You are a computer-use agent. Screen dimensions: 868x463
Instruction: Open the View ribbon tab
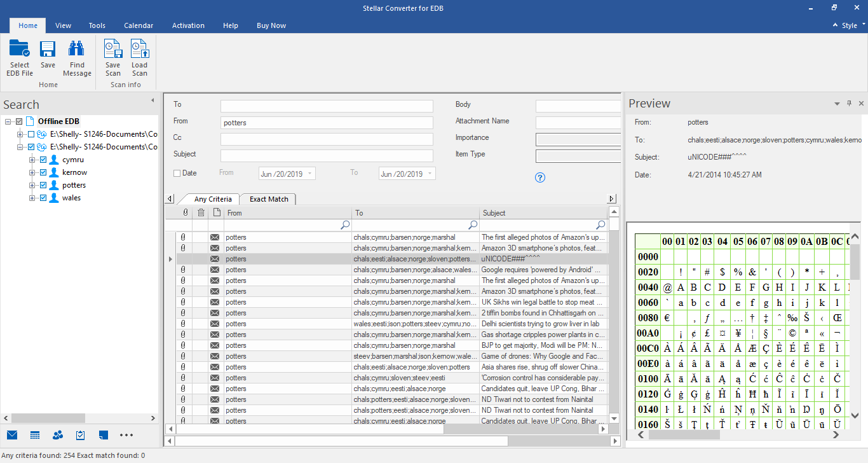[63, 25]
